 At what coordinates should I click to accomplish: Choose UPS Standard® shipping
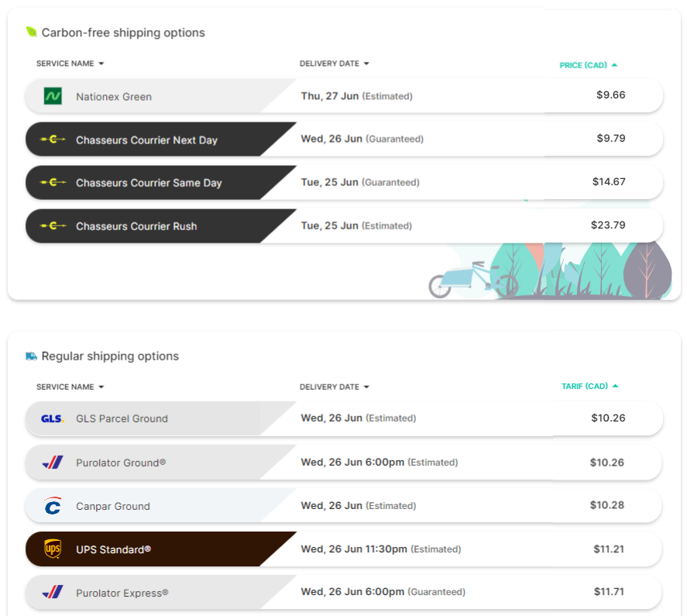(344, 549)
